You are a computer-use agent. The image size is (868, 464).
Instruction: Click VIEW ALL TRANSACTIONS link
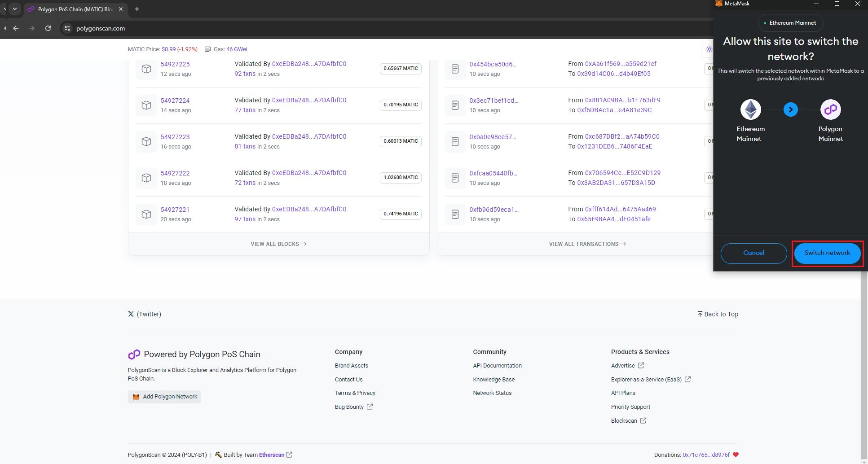[x=587, y=244]
